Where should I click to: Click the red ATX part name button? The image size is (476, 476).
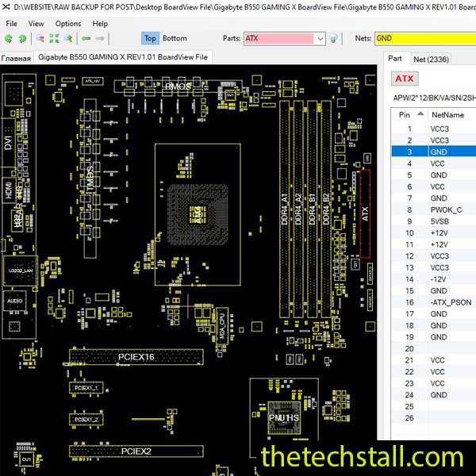click(405, 79)
